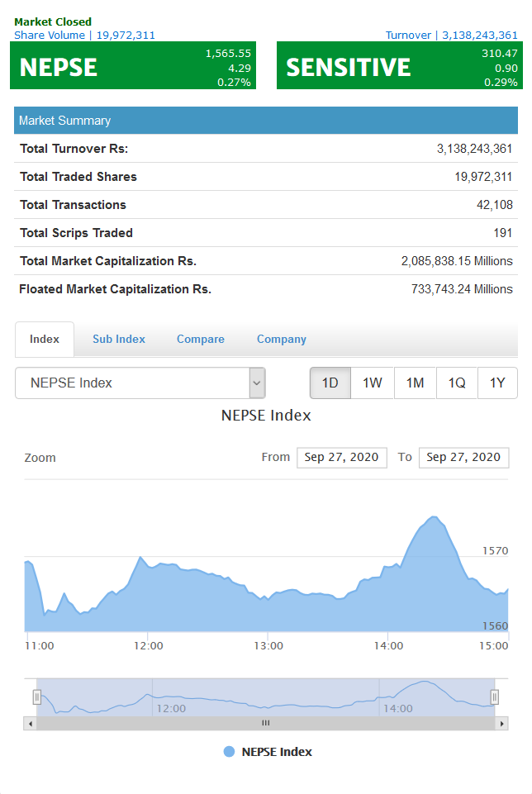The image size is (532, 794).
Task: Select the NEPSE Index combo box
Action: (x=140, y=383)
